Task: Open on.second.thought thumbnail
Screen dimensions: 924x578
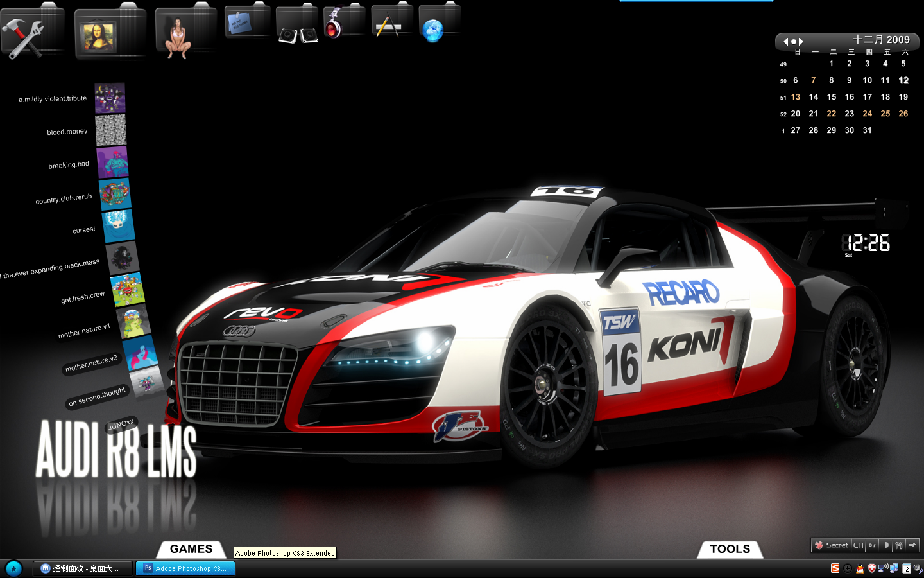Action: [x=147, y=383]
